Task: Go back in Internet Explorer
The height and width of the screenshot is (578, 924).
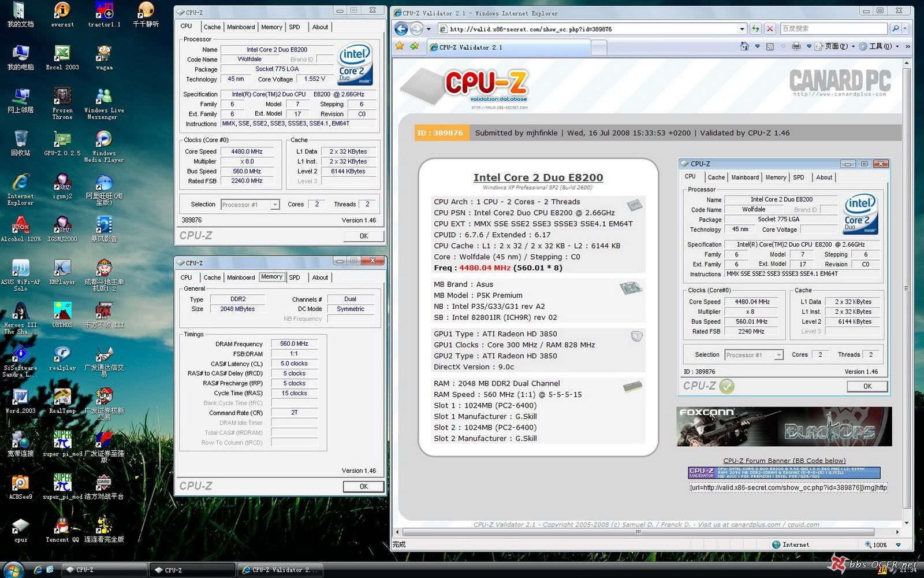Action: [401, 29]
